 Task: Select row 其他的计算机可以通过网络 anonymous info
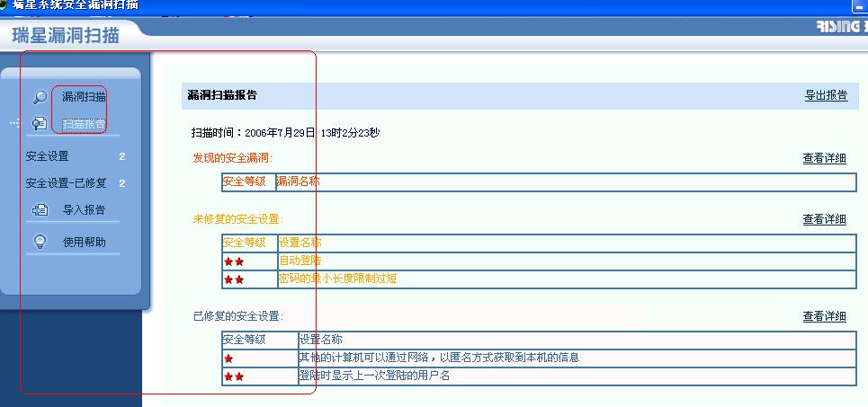pos(539,358)
